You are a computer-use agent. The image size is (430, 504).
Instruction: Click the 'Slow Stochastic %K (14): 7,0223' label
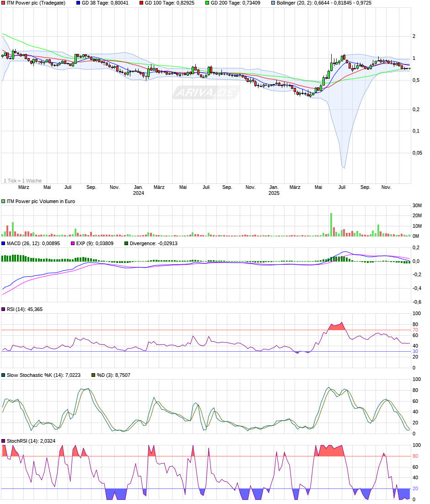[44, 375]
